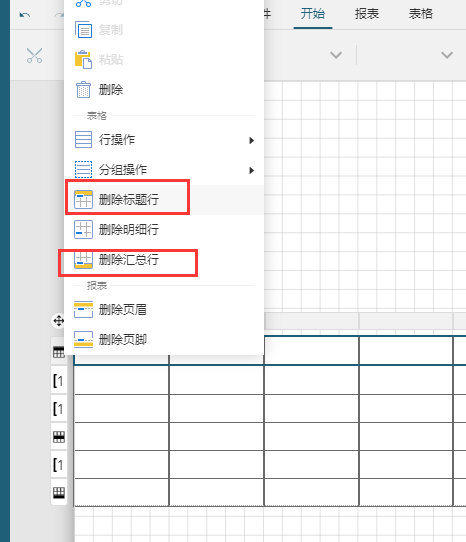466x542 pixels.
Task: Click the top cell in third table column
Action: pos(311,350)
